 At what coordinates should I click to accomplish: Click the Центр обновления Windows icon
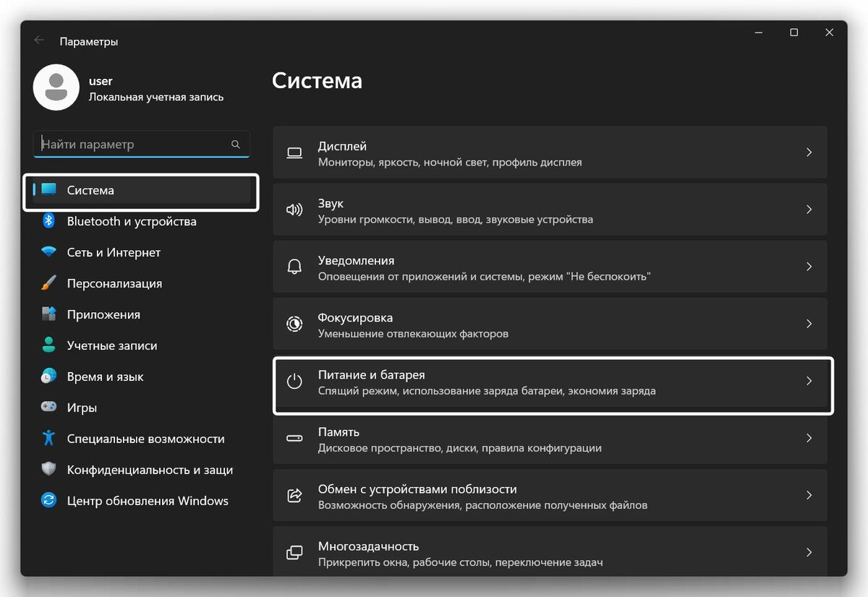(x=48, y=500)
